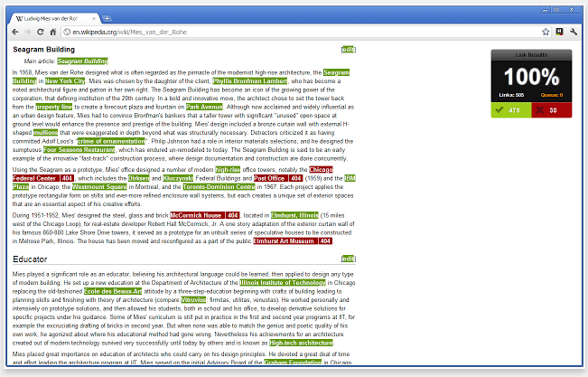Click the Seagram Building section heading
Screen dimensions: 588x377
[x=44, y=50]
